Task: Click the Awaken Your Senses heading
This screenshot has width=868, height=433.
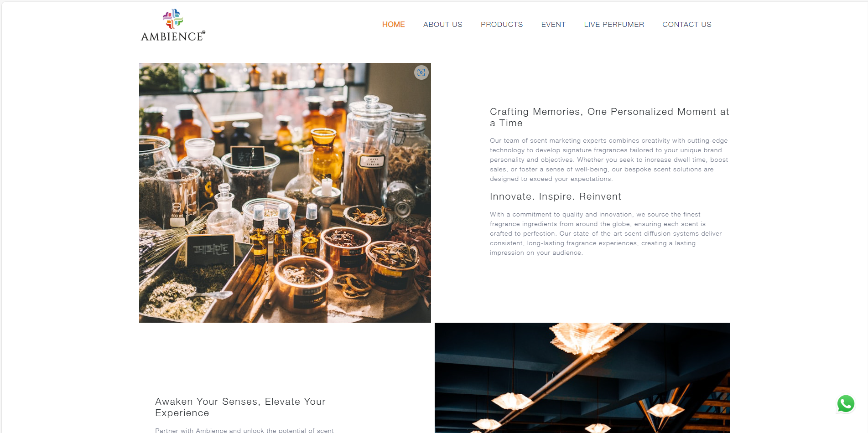Action: [x=240, y=407]
